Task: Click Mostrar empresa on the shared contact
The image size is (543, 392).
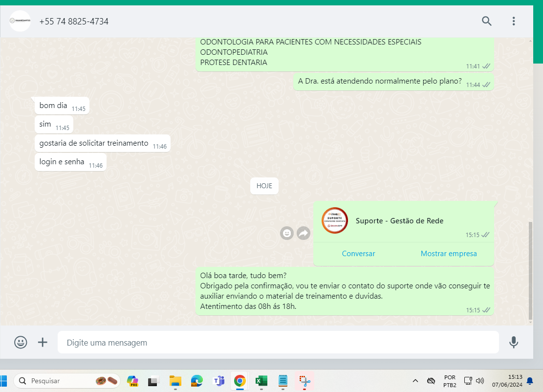Action: [449, 254]
